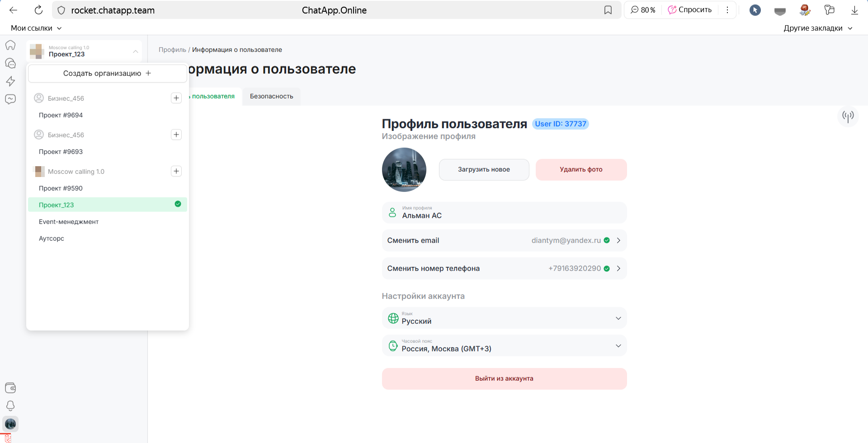Click the browser bookmark icon
This screenshot has height=443, width=868.
tap(608, 10)
